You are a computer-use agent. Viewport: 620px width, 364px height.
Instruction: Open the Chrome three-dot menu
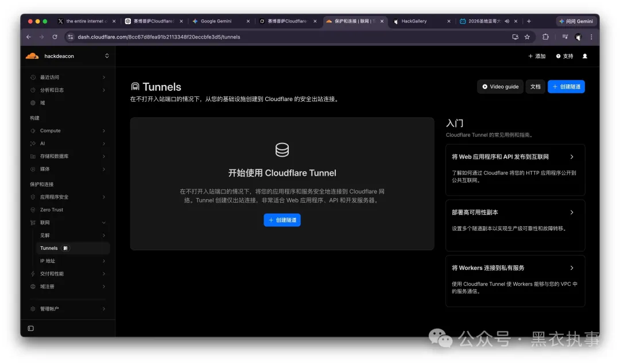[x=591, y=37]
